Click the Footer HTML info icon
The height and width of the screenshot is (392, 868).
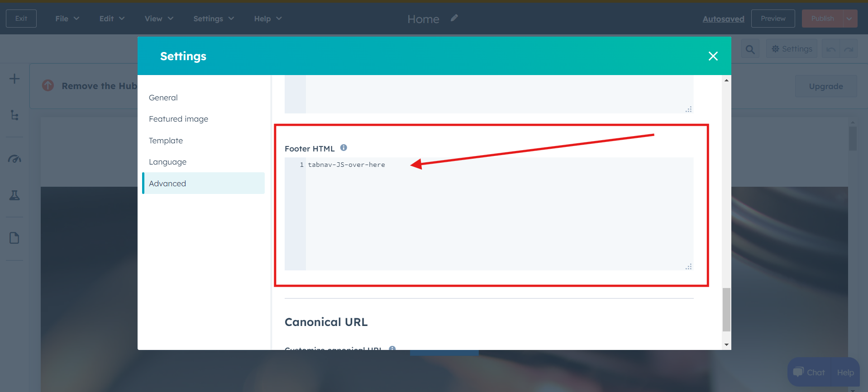tap(343, 148)
